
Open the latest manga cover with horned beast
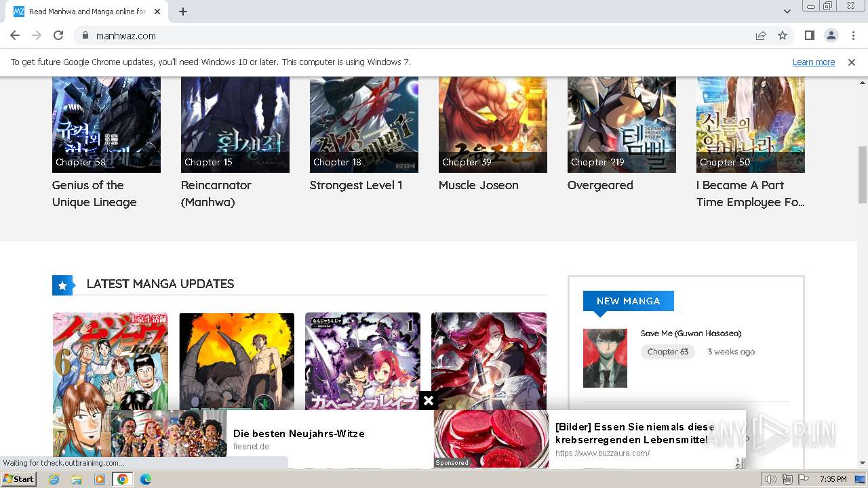[x=237, y=361]
